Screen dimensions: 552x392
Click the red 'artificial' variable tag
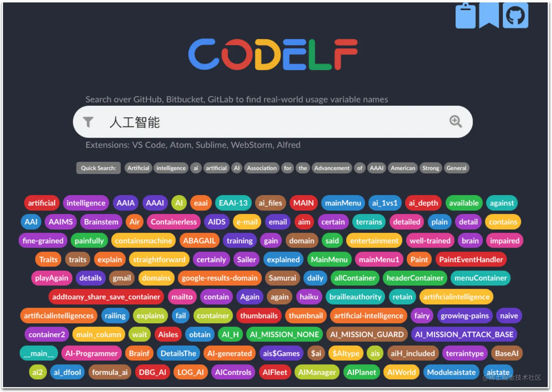click(x=42, y=203)
